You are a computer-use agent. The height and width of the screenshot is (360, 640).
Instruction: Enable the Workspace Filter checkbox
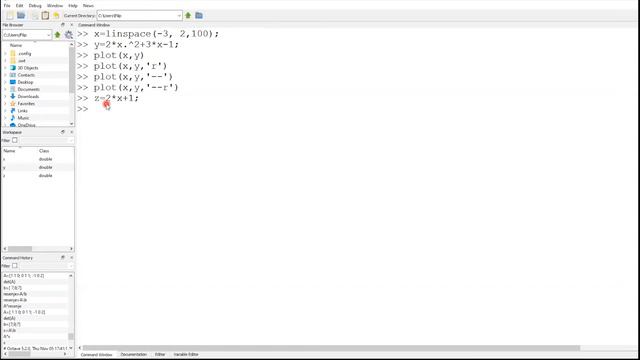point(15,140)
